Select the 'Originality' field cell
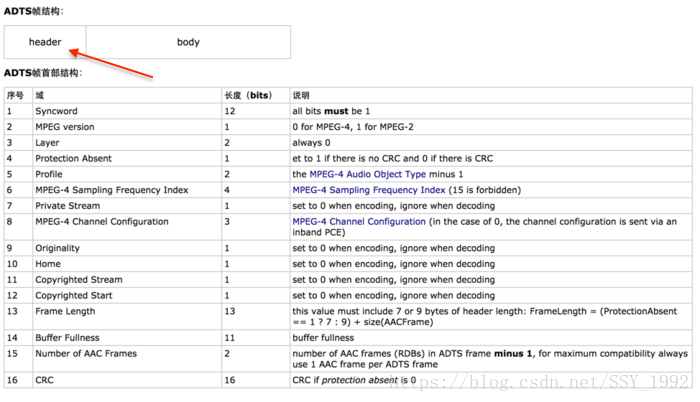Screen dimensions: 700x402 [127, 248]
